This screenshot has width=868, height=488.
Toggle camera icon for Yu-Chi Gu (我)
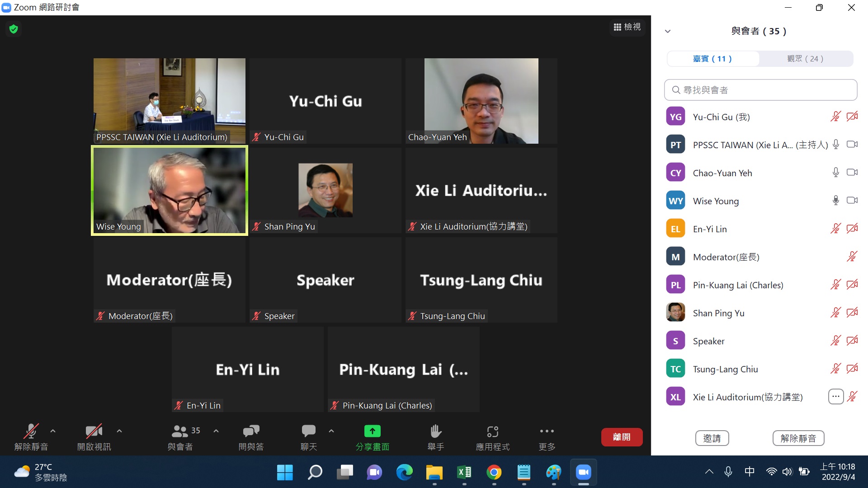(852, 117)
